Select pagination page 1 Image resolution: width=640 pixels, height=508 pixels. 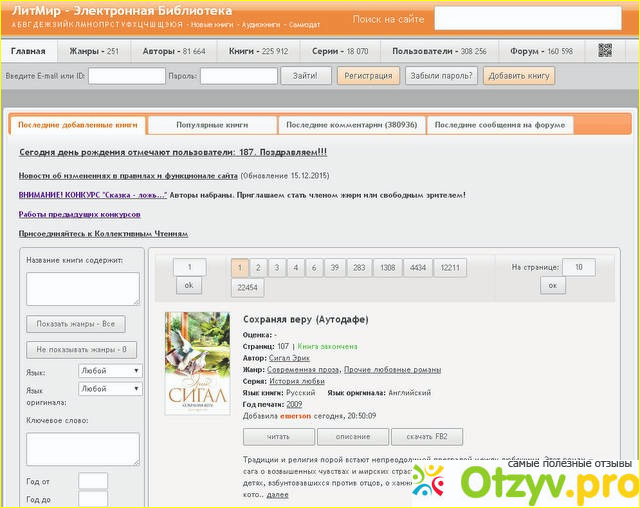coord(240,268)
